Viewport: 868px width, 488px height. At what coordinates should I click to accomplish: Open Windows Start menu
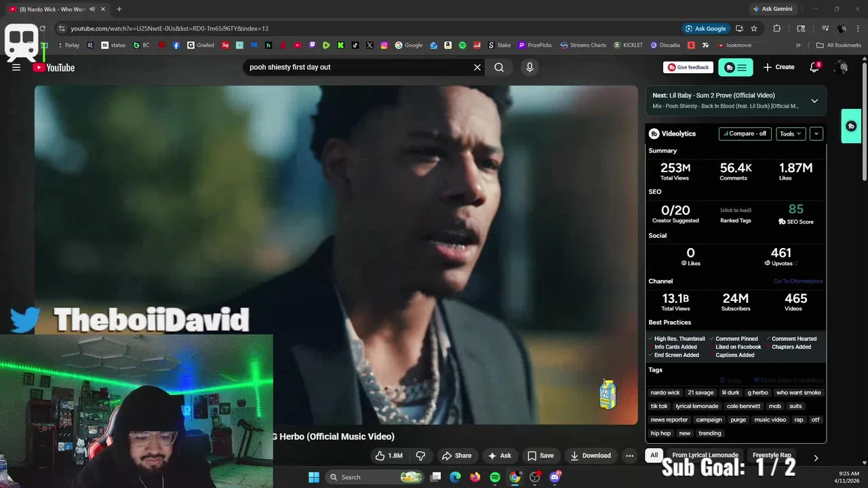[x=314, y=477]
